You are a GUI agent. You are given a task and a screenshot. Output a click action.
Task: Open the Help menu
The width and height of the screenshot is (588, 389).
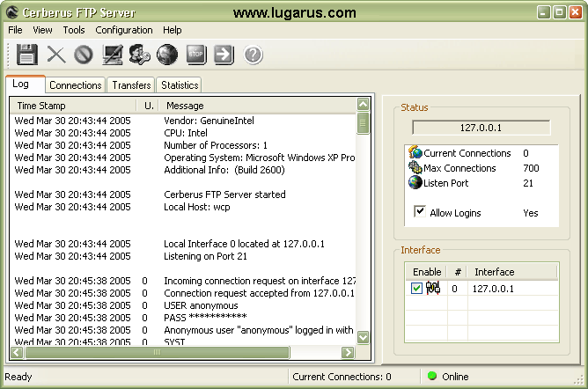[x=173, y=30]
